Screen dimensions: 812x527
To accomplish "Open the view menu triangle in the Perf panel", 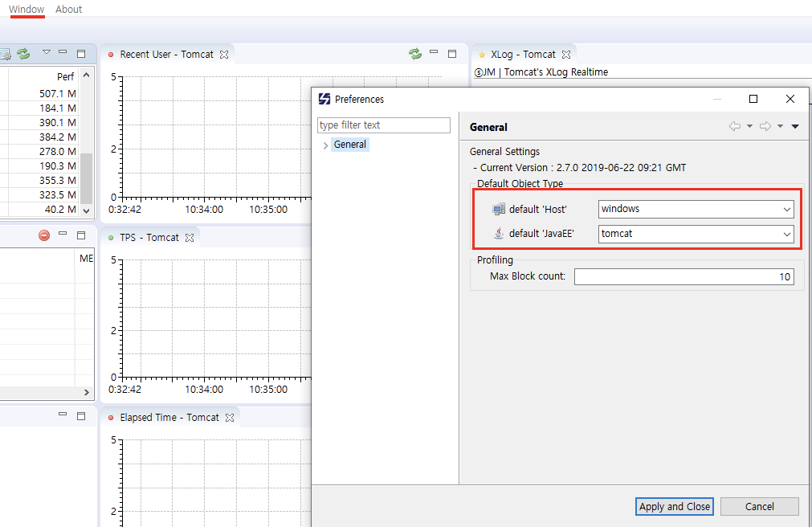I will click(47, 52).
